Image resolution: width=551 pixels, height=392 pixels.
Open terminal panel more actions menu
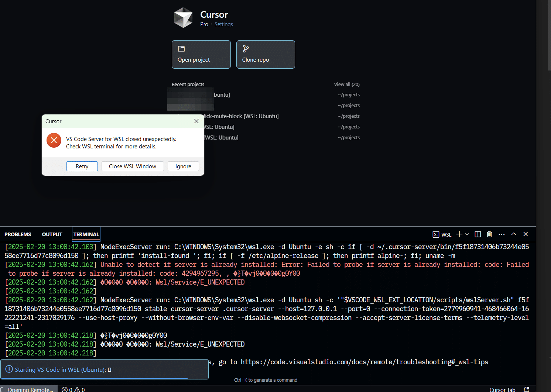pos(502,234)
